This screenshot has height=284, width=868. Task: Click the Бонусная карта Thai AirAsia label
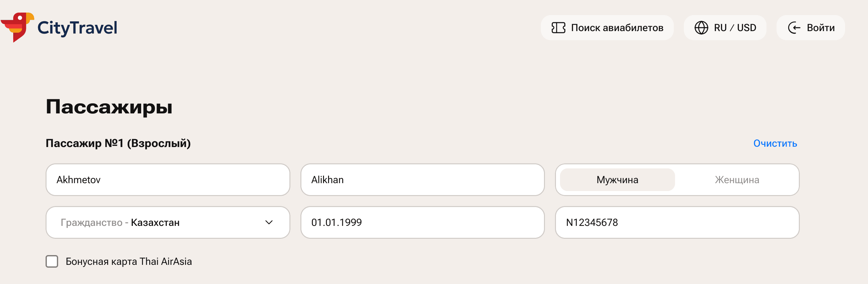pyautogui.click(x=129, y=261)
